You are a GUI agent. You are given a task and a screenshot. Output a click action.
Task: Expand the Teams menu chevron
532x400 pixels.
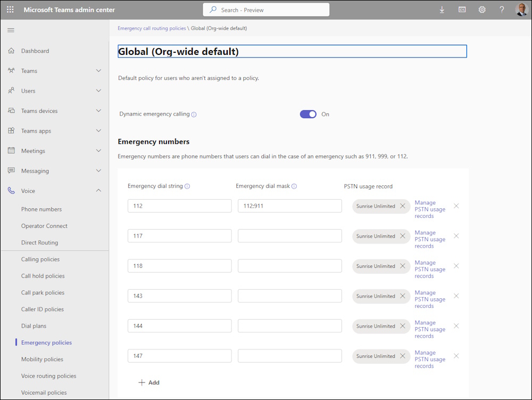pos(98,71)
